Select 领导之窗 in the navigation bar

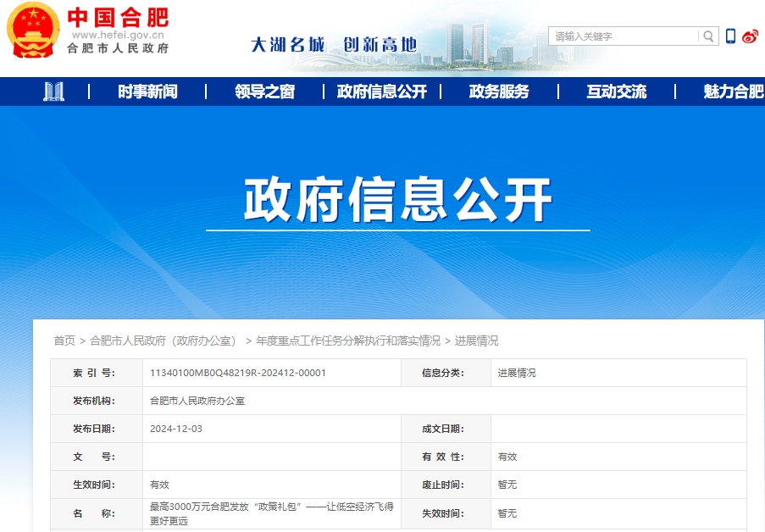coord(264,91)
